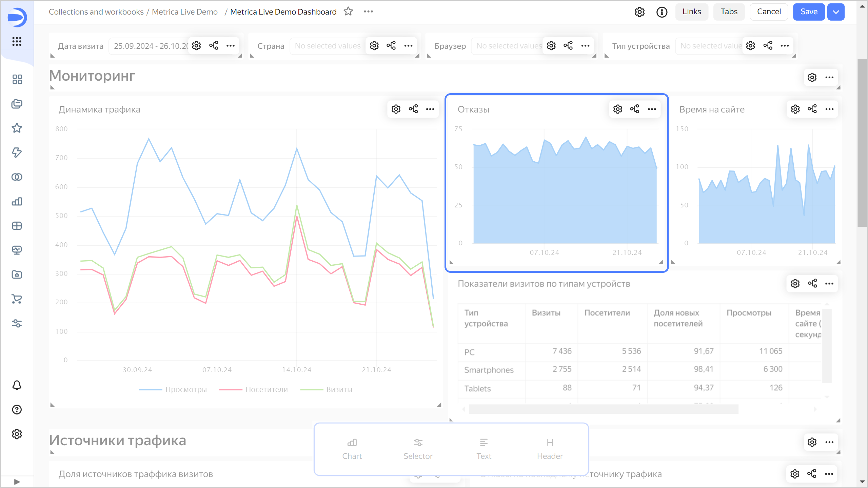Open settings gear for Страна selector

374,46
